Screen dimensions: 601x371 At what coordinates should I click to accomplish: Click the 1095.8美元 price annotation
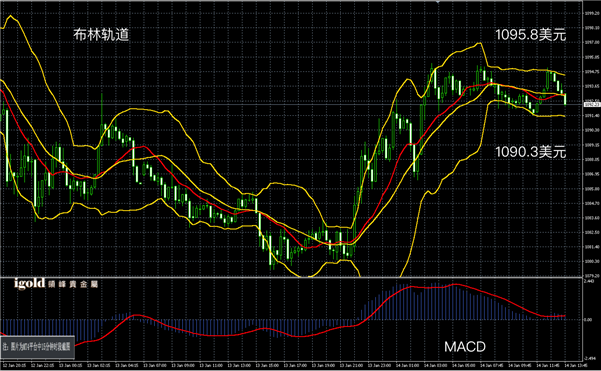click(x=530, y=35)
